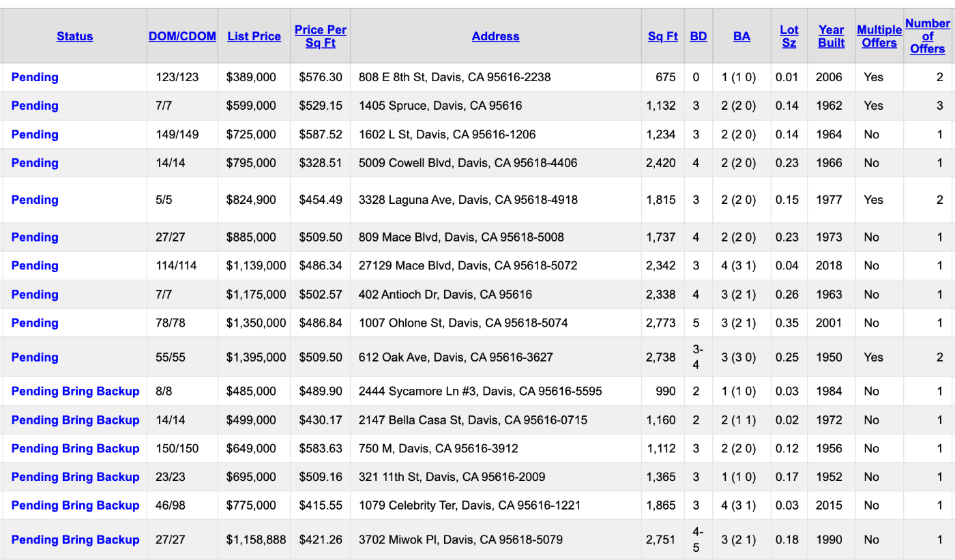Select address 808 E 8th St, Davis
Screen dimensions: 955x560
[455, 77]
